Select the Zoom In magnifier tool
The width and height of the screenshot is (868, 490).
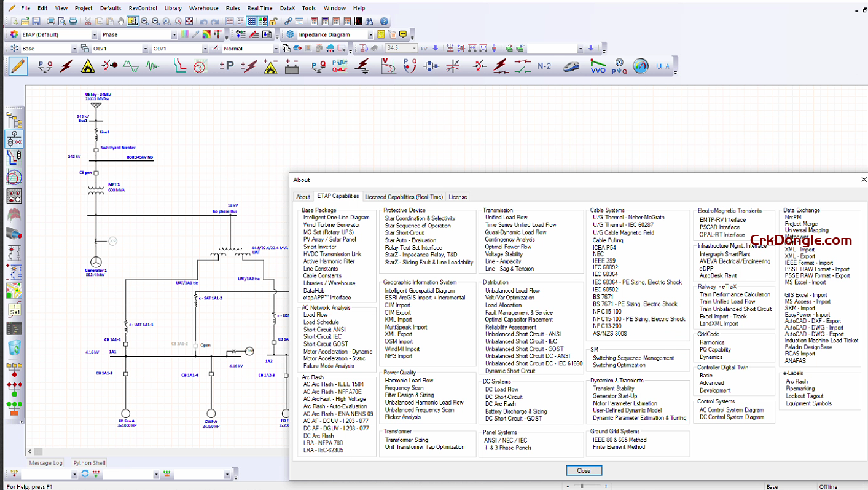pos(144,21)
